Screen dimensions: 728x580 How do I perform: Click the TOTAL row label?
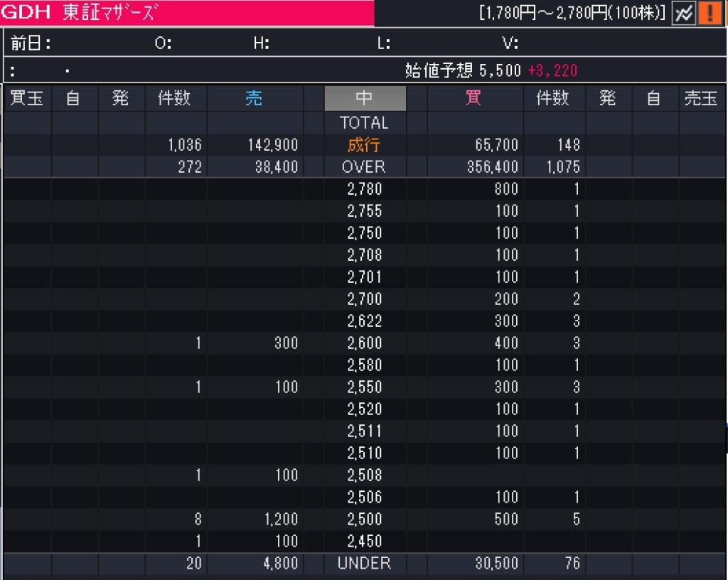click(x=364, y=122)
